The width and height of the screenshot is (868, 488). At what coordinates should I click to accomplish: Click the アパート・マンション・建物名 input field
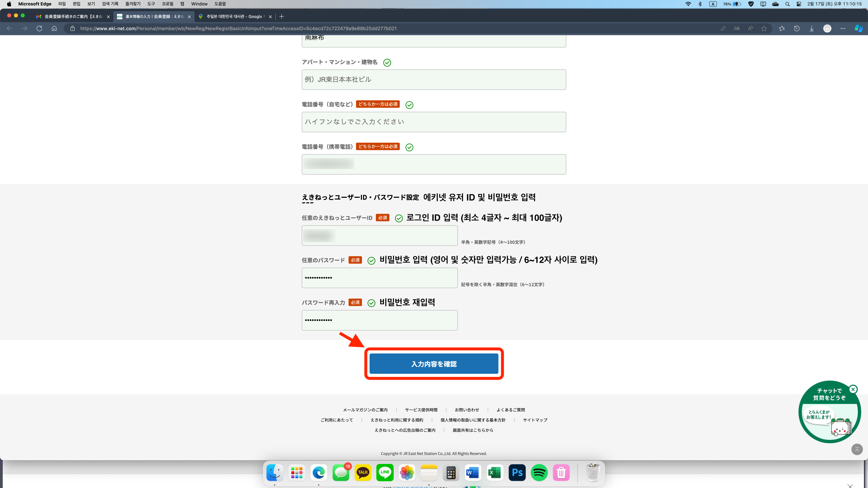click(434, 79)
